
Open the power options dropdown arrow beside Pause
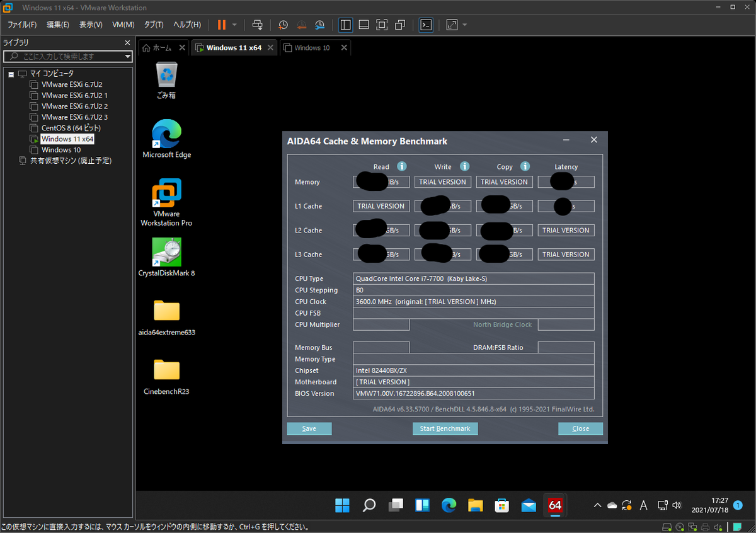coord(234,25)
